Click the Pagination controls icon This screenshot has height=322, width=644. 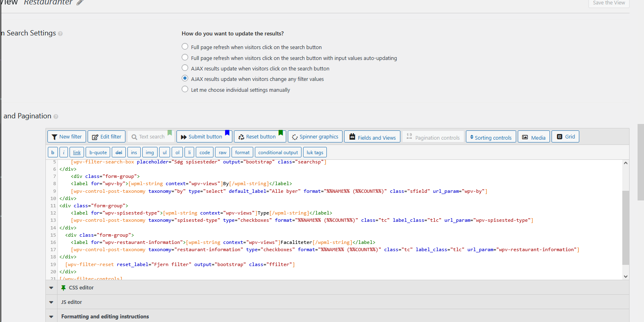click(409, 136)
